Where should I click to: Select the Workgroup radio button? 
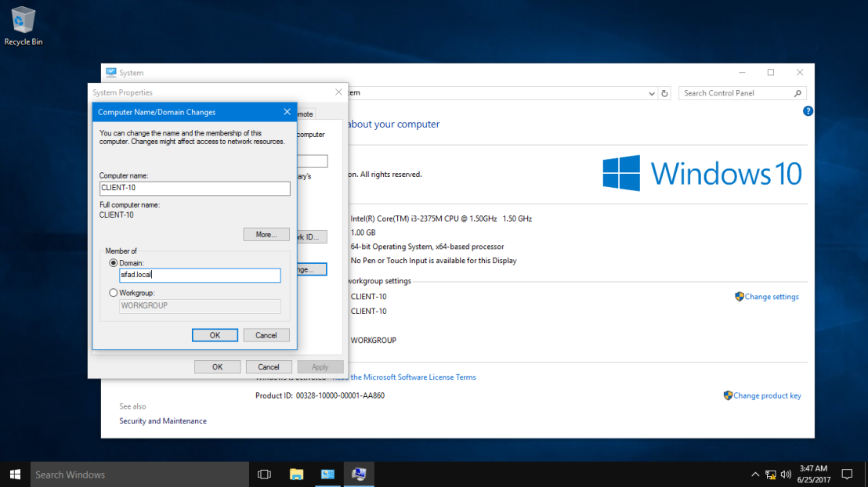pos(114,293)
